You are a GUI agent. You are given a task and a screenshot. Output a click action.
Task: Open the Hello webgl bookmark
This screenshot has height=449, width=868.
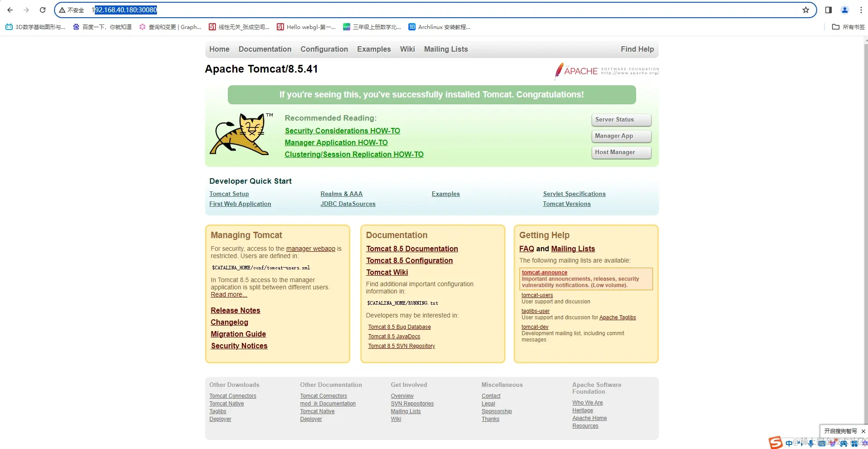306,27
